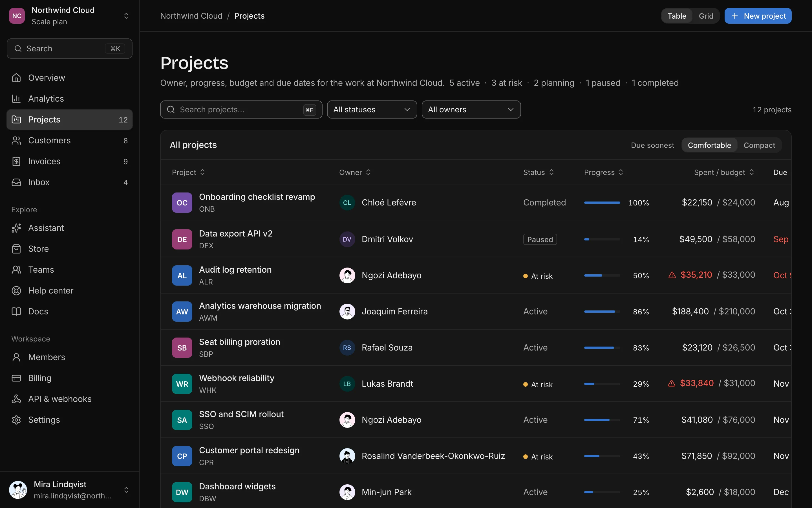Viewport: 812px width, 508px height.
Task: Click the Invoices receipt icon
Action: 16,161
